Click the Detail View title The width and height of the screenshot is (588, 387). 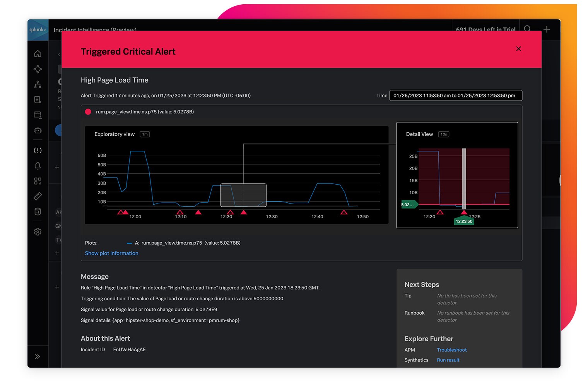click(x=419, y=134)
